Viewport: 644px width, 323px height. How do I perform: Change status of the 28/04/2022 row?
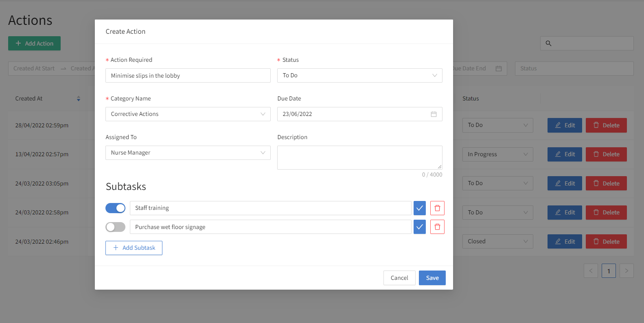coord(498,125)
